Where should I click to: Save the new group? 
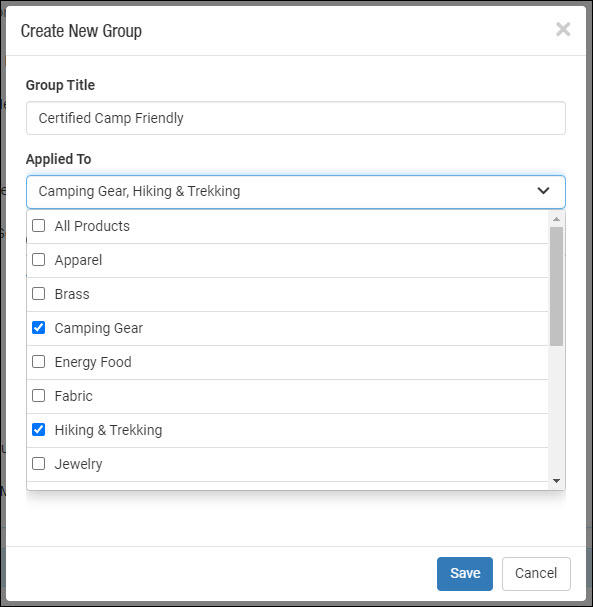(464, 573)
